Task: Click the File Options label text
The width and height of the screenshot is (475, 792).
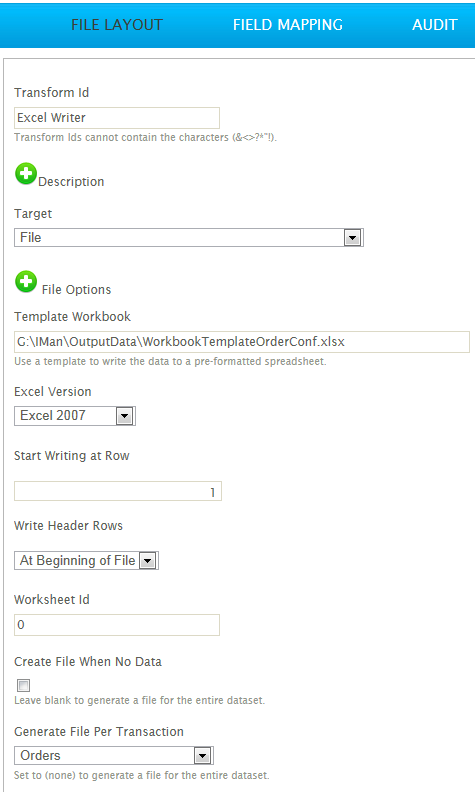Action: click(x=76, y=289)
